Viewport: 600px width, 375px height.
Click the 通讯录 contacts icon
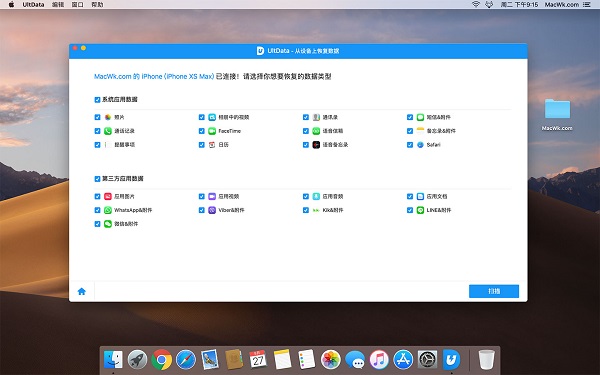[x=316, y=117]
